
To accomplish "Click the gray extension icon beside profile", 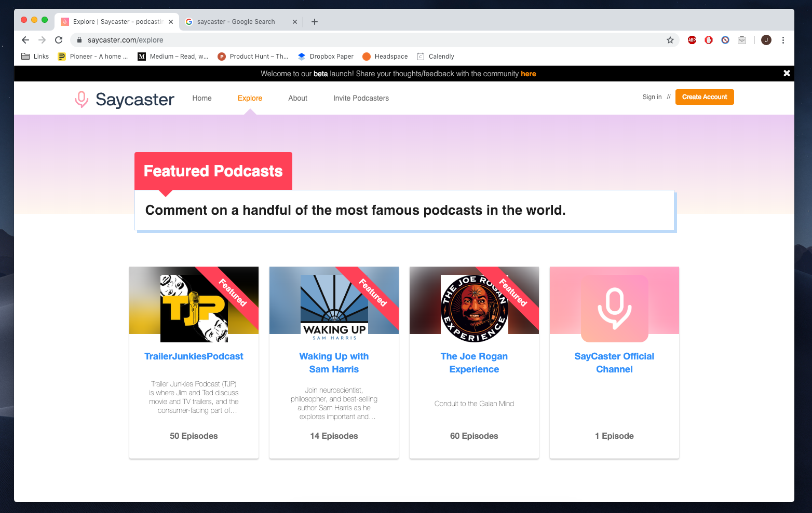I will tap(742, 40).
